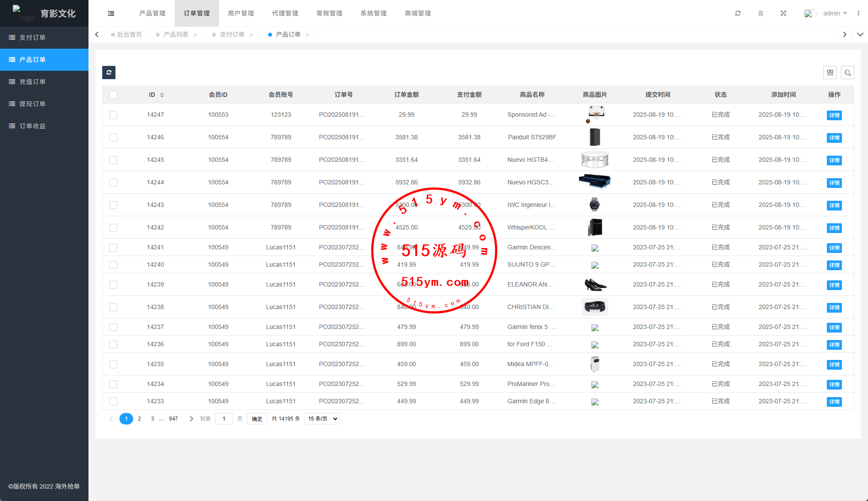868x501 pixels.
Task: Toggle fullscreen with the expand icon
Action: 784,13
